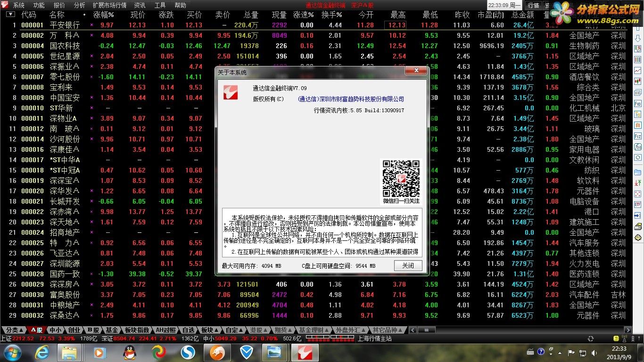Screen dimensions: 644x362
Task: Click the dotted square icon in right sidebar
Action: coord(638,194)
